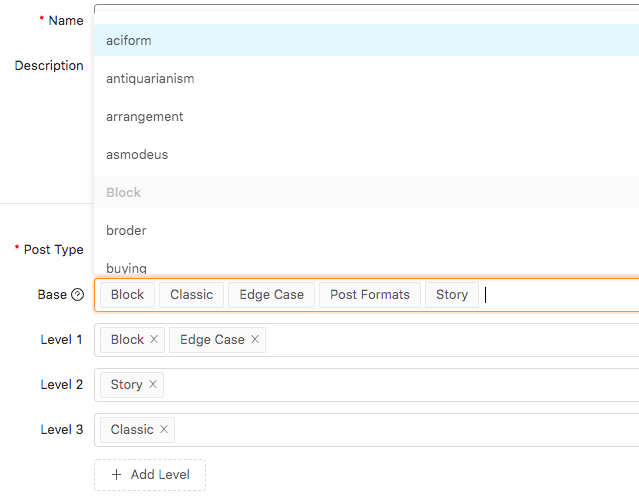Remove Block tag from Level 1

[x=154, y=340]
